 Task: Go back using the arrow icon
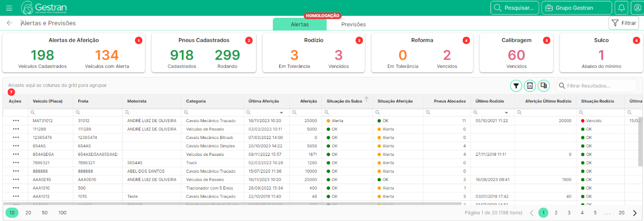tap(9, 23)
